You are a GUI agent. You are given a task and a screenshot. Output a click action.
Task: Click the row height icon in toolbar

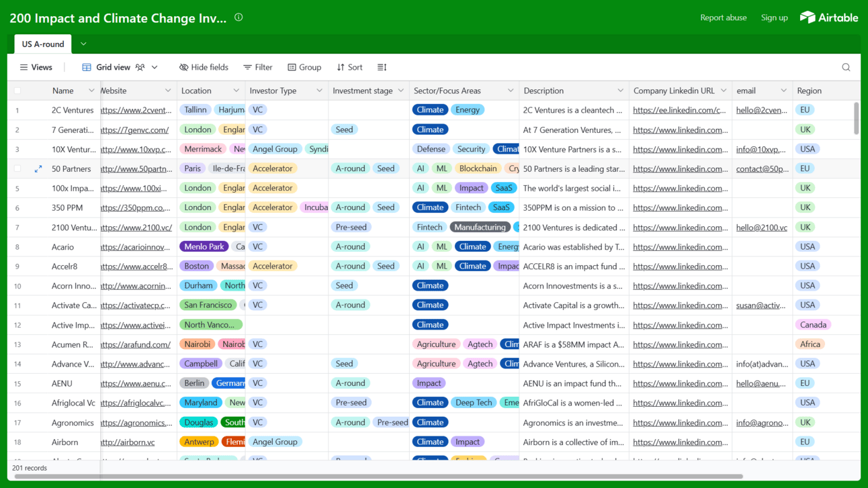(x=382, y=67)
